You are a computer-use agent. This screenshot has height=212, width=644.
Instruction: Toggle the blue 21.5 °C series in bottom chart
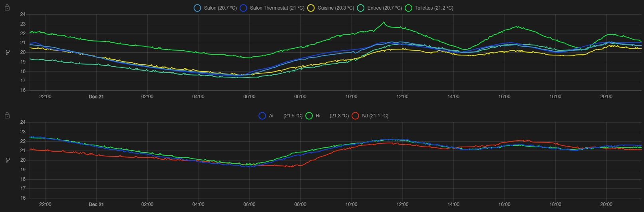280,116
